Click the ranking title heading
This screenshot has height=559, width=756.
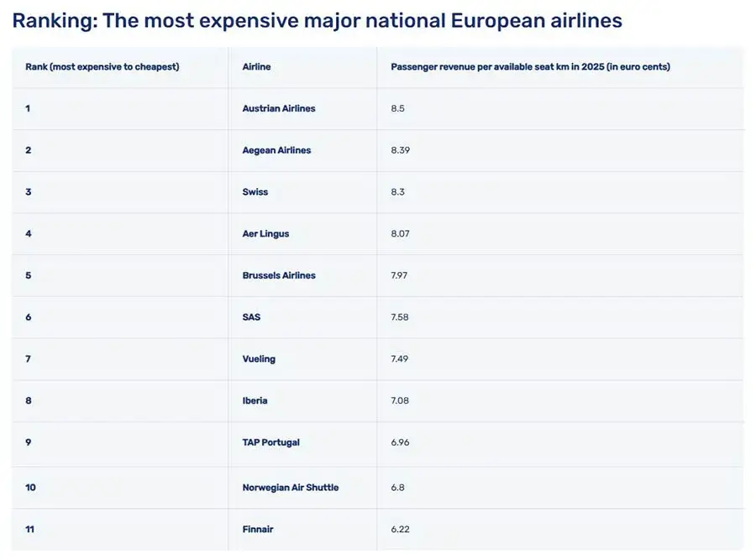pyautogui.click(x=317, y=21)
